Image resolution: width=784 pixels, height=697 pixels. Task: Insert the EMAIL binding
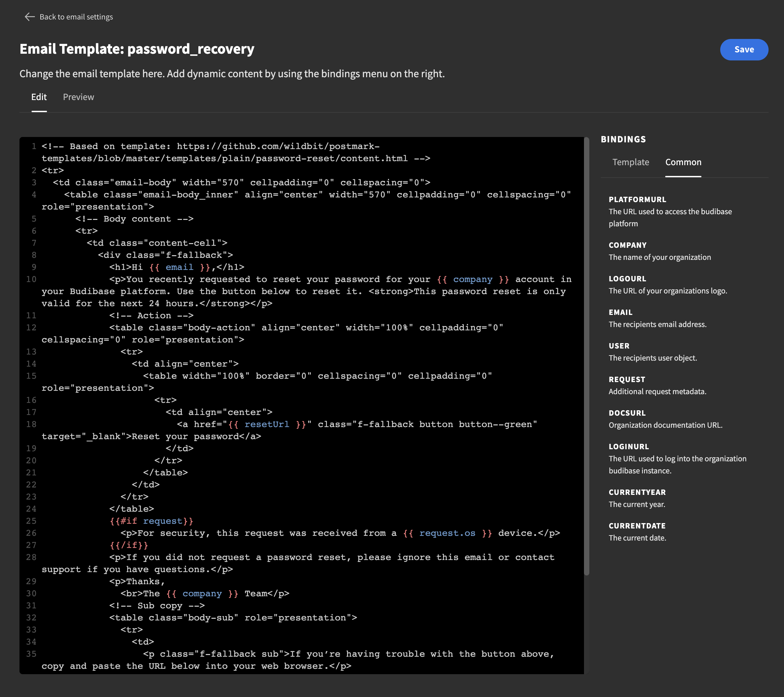click(620, 313)
